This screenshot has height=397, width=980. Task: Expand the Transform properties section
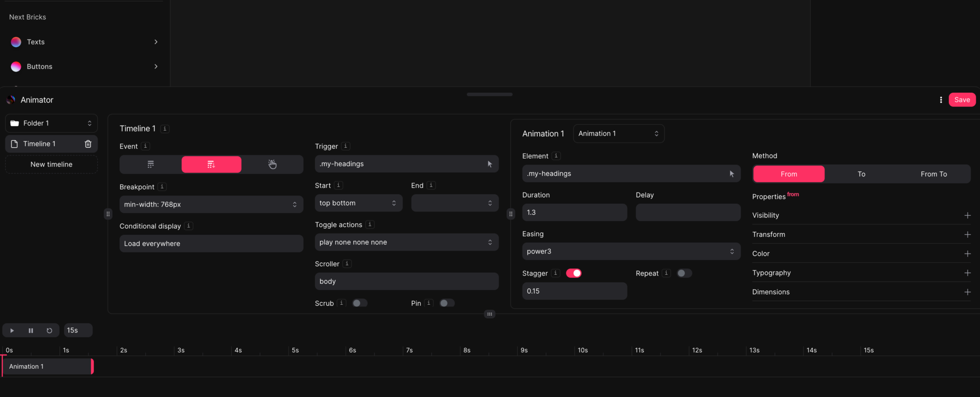pyautogui.click(x=967, y=234)
